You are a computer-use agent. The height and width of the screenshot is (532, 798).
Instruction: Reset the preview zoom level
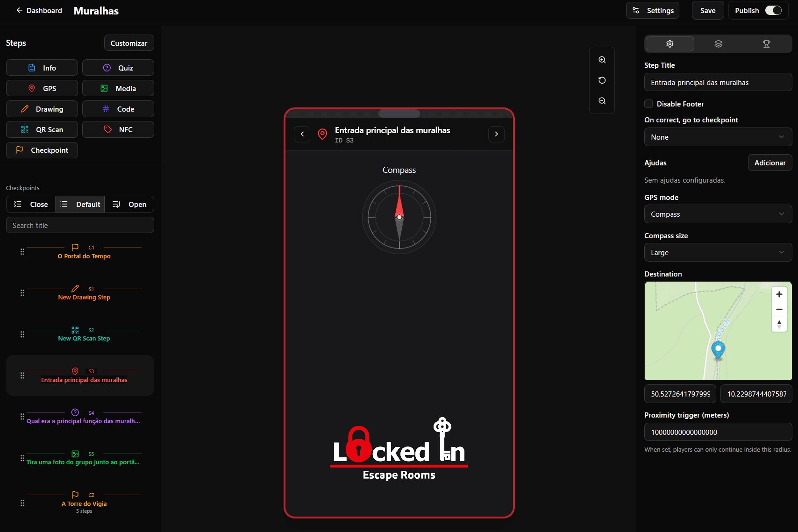coord(602,80)
